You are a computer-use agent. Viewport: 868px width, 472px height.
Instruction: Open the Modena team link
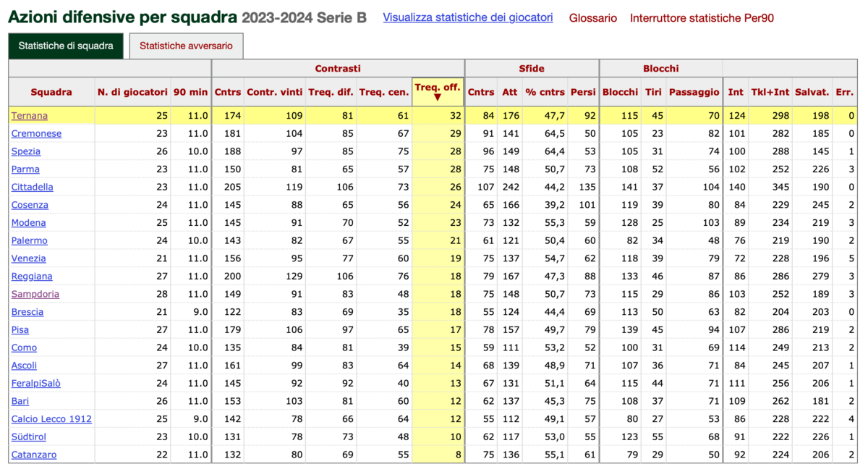point(28,223)
